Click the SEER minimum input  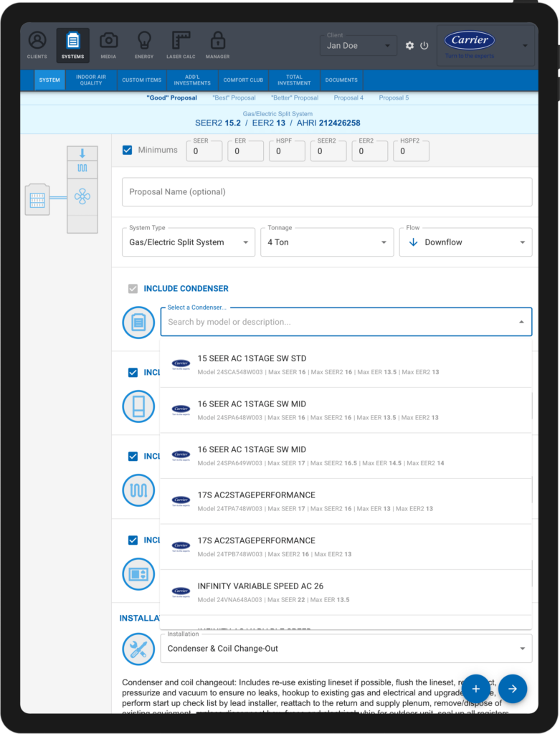tap(204, 151)
